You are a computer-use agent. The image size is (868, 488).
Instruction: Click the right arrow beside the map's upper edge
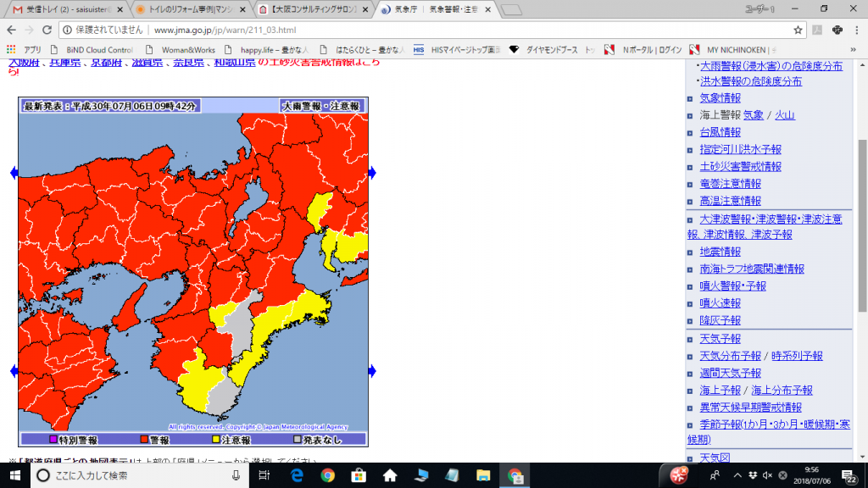click(372, 173)
